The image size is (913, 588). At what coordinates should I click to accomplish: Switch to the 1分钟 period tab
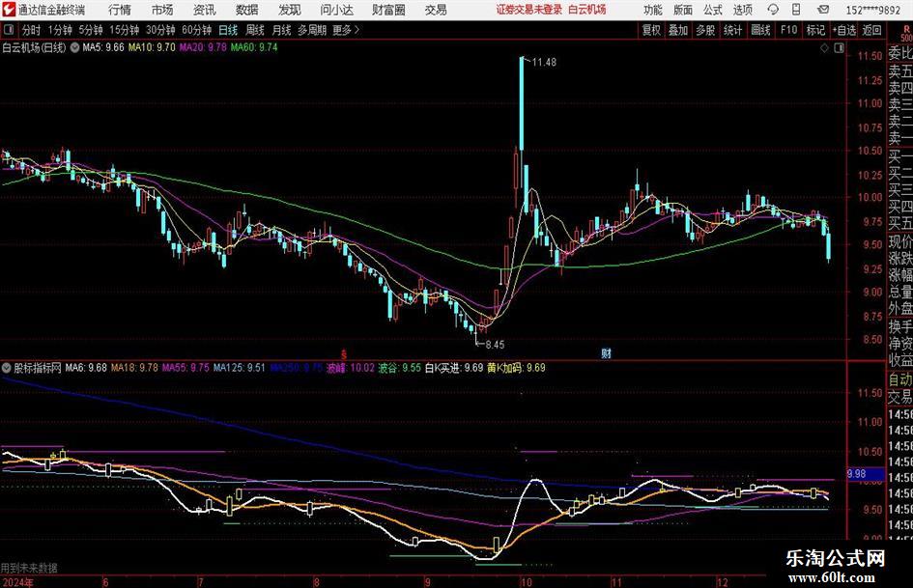[60, 30]
